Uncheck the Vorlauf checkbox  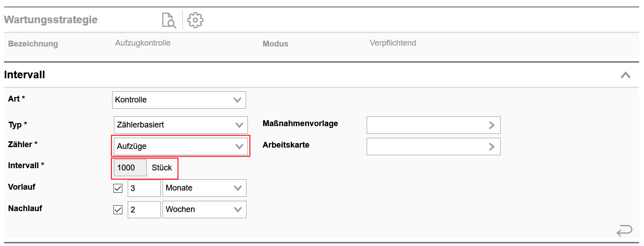click(118, 188)
